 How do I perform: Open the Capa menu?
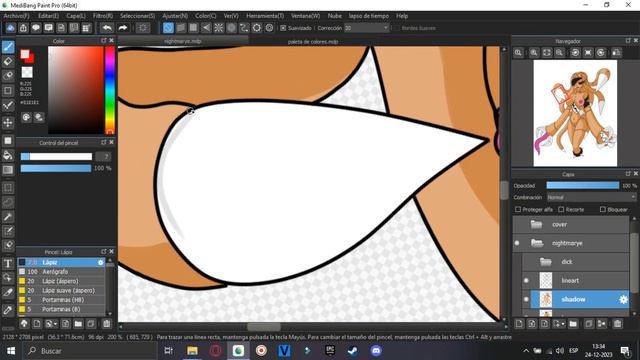(x=76, y=16)
